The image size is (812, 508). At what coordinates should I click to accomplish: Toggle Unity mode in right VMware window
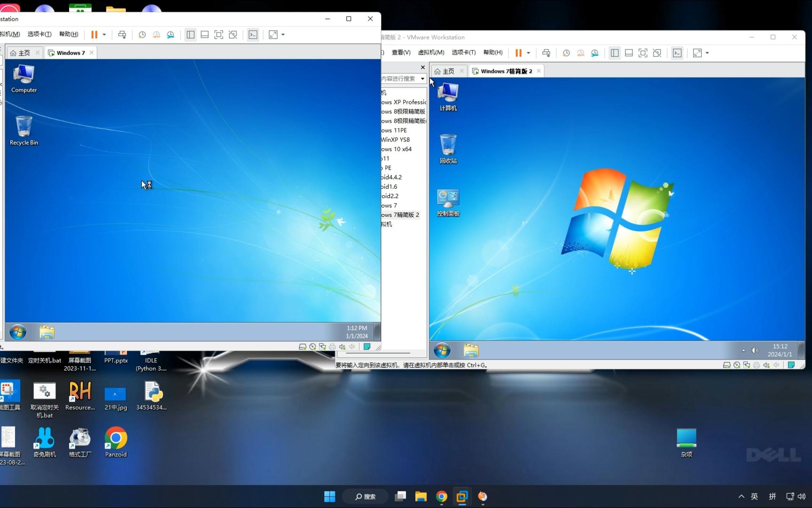[657, 53]
